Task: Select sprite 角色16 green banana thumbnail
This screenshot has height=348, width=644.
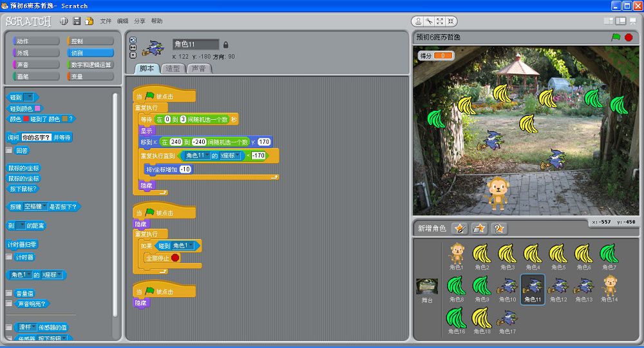Action: point(457,321)
